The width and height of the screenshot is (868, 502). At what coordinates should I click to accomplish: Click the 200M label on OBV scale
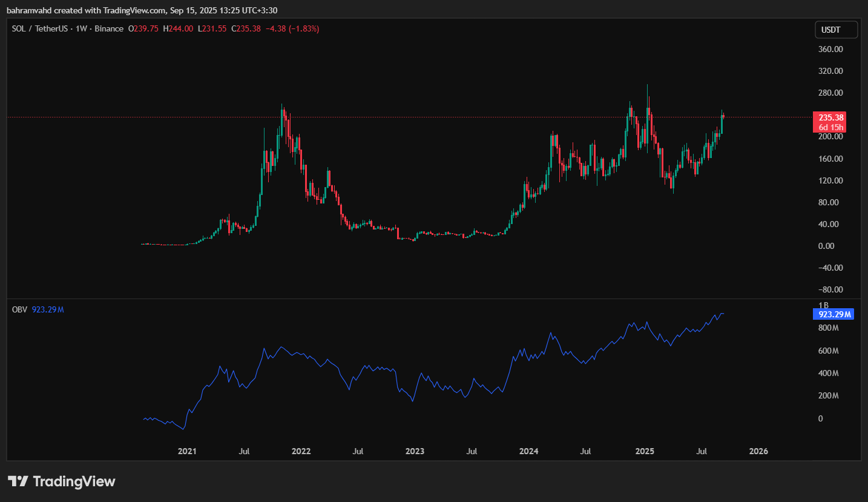(828, 396)
